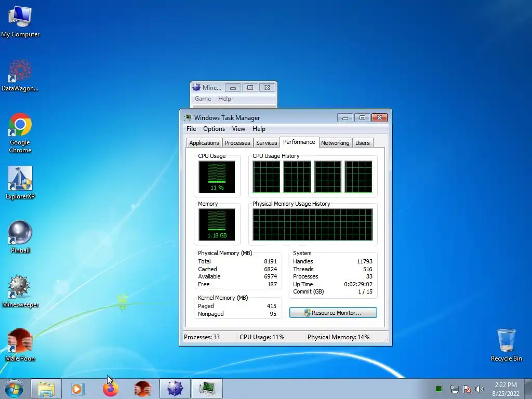The height and width of the screenshot is (399, 532).
Task: Click the CPU Usage 11 % gauge
Action: pyautogui.click(x=217, y=177)
